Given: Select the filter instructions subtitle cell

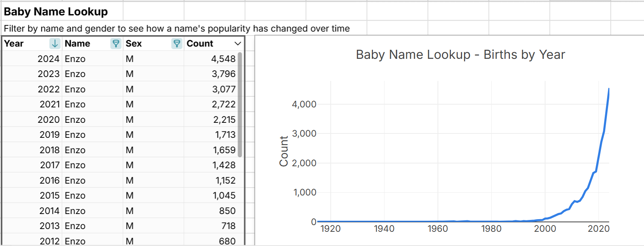Looking at the screenshot, I should tap(176, 28).
